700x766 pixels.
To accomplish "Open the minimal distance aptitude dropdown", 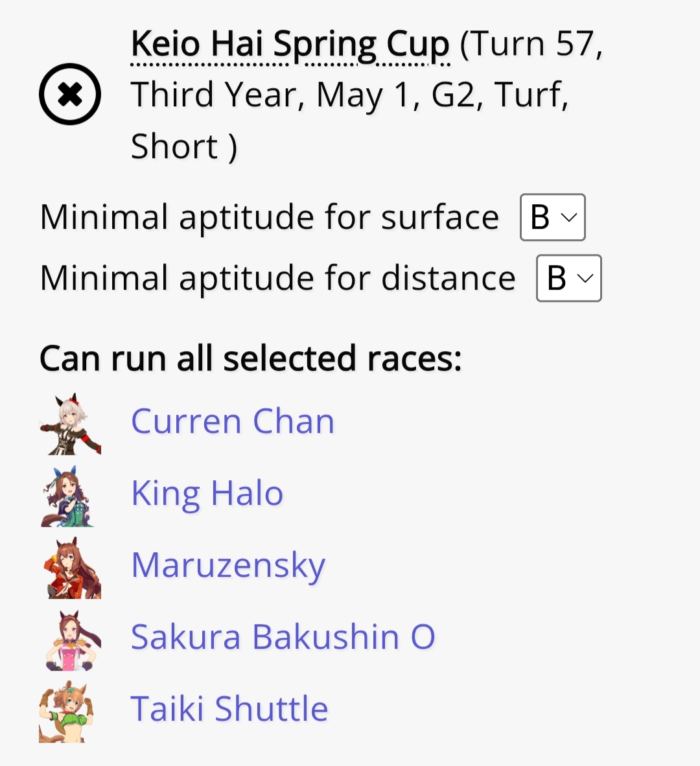I will (568, 278).
